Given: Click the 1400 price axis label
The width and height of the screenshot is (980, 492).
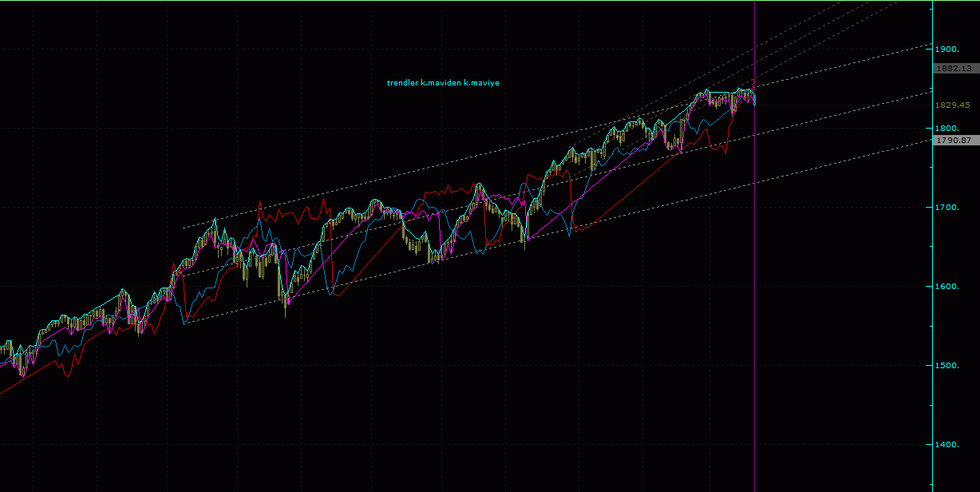Looking at the screenshot, I should click(x=947, y=445).
